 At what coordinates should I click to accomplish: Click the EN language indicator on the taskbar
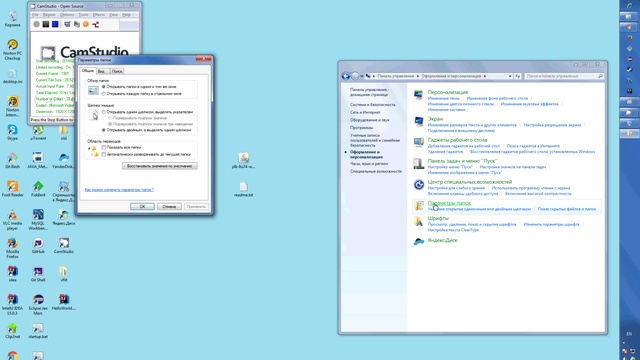click(629, 334)
